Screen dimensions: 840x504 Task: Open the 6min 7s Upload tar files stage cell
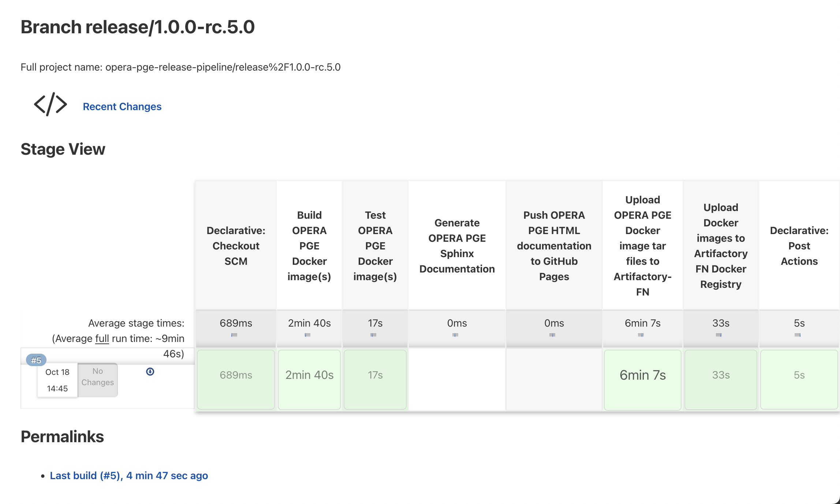click(643, 379)
